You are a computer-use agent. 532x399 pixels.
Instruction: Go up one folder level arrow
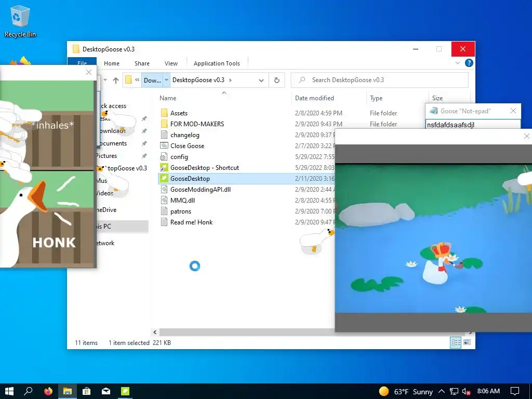coord(116,80)
